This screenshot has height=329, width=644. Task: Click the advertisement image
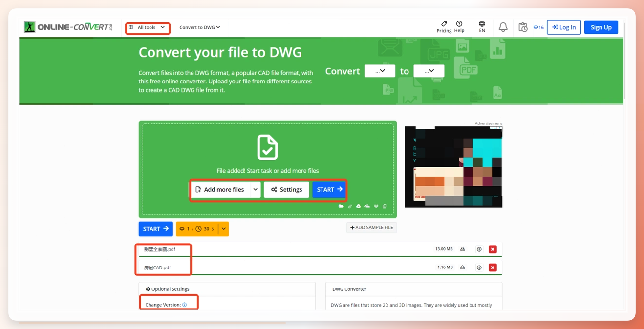click(453, 166)
